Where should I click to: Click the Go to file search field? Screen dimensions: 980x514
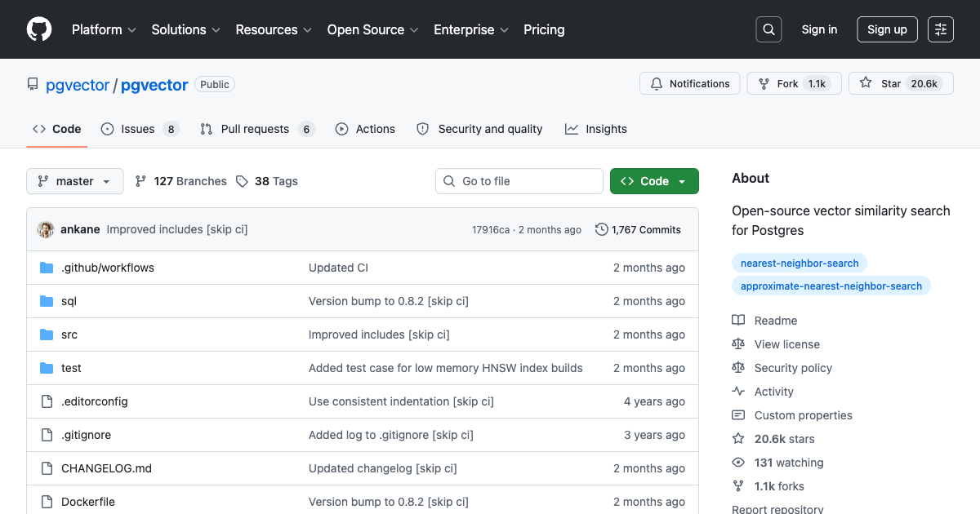click(519, 181)
